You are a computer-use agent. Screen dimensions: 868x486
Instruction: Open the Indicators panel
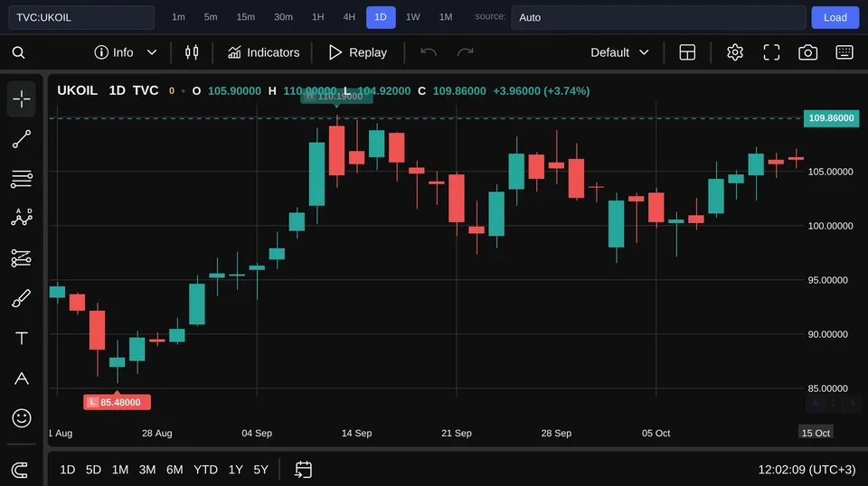coord(263,52)
